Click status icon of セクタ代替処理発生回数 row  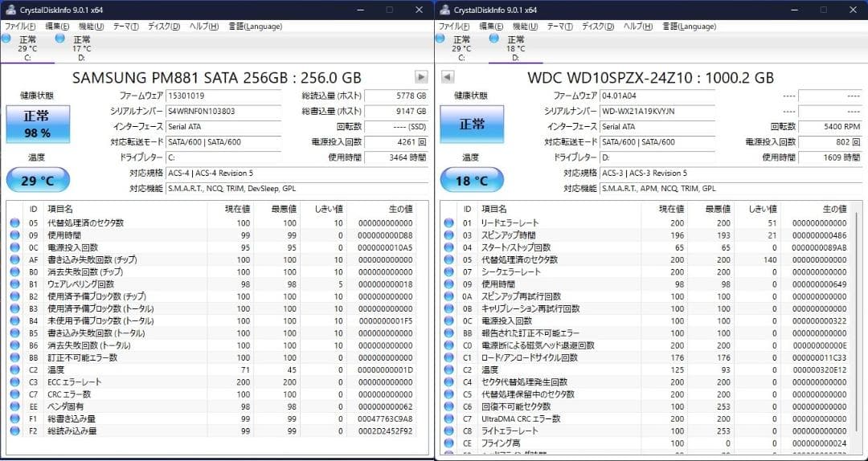[448, 381]
